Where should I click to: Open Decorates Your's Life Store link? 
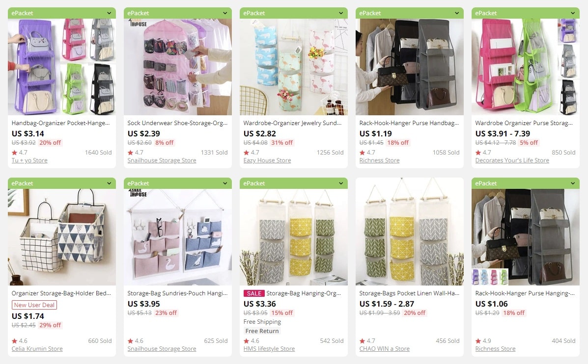point(512,160)
